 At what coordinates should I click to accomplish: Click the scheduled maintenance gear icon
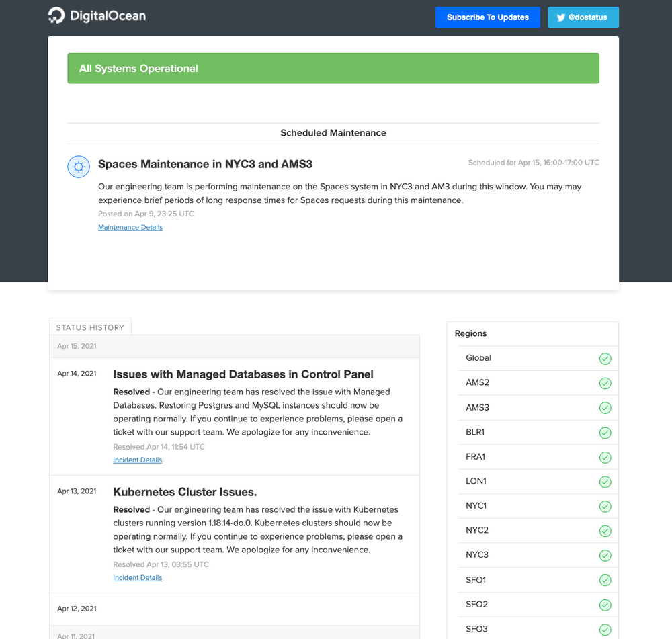78,166
